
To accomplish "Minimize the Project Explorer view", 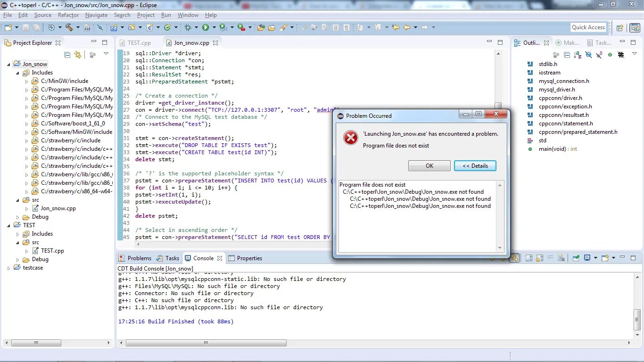I will [x=93, y=42].
